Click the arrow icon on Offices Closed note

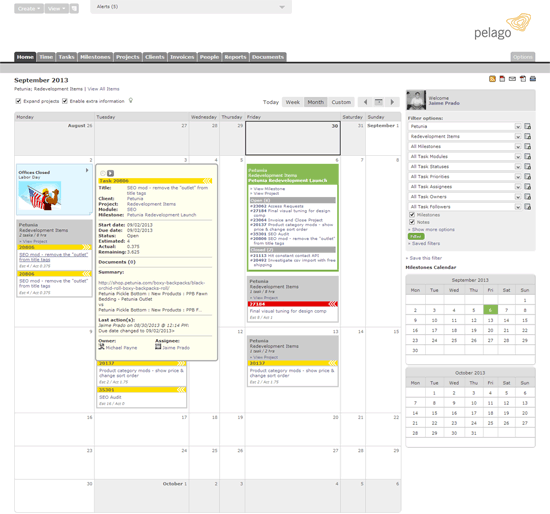[87, 170]
